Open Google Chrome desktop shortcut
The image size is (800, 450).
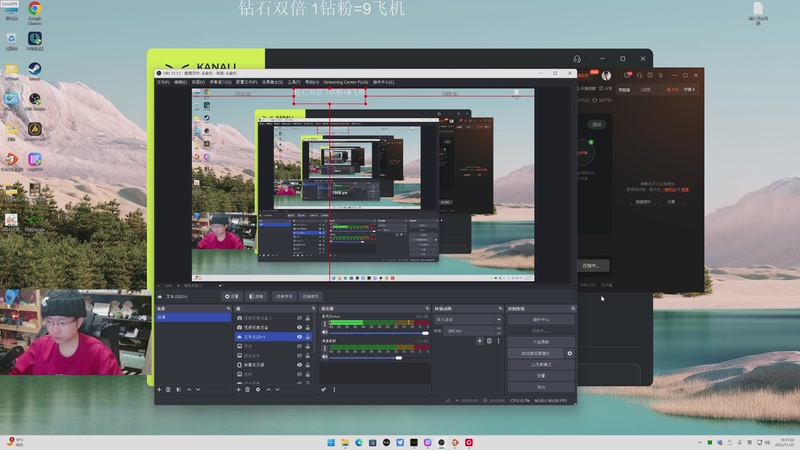click(x=35, y=12)
